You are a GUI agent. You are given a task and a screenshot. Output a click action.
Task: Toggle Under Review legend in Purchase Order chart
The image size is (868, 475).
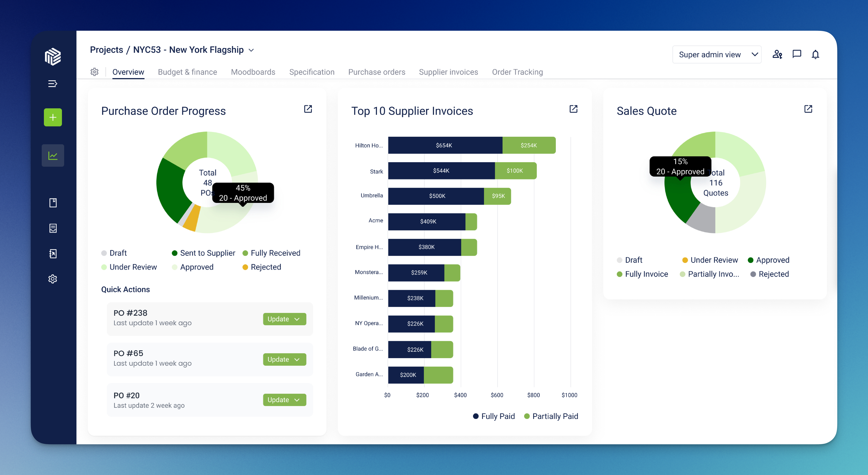[129, 267]
